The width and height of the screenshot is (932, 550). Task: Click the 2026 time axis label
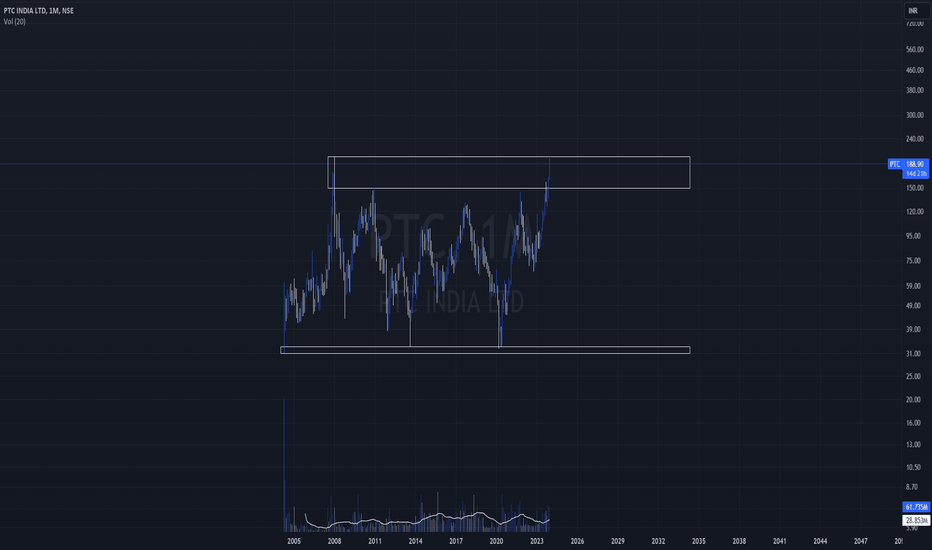[577, 541]
